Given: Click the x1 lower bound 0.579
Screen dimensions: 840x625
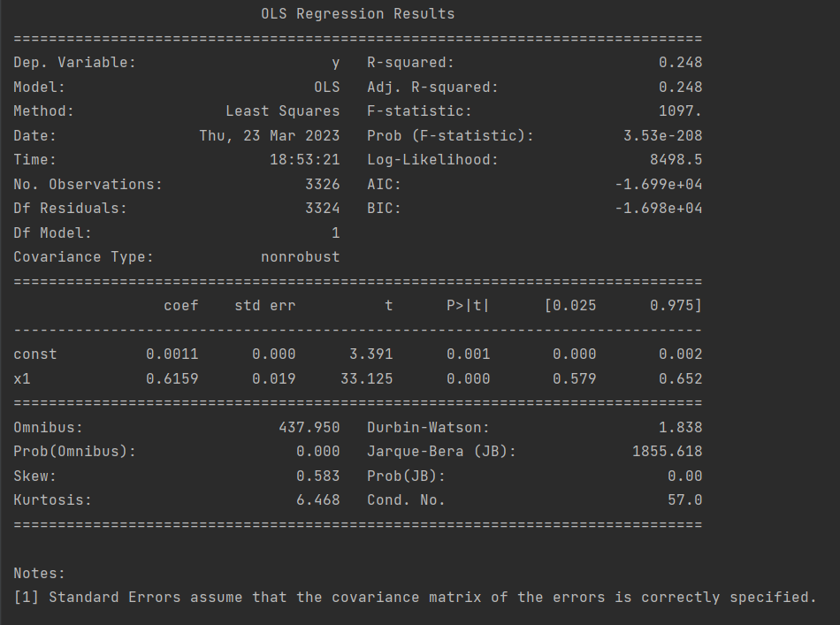Looking at the screenshot, I should coord(574,379).
